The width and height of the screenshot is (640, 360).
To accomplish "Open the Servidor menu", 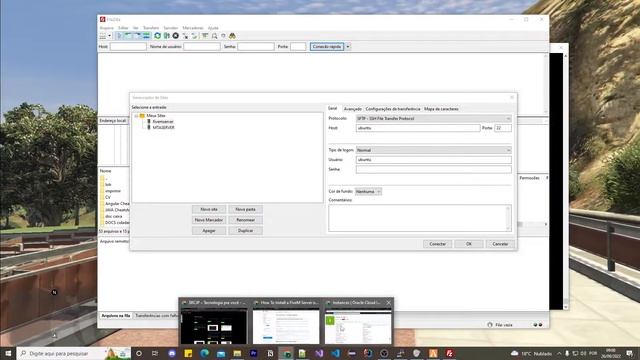I will [x=171, y=28].
